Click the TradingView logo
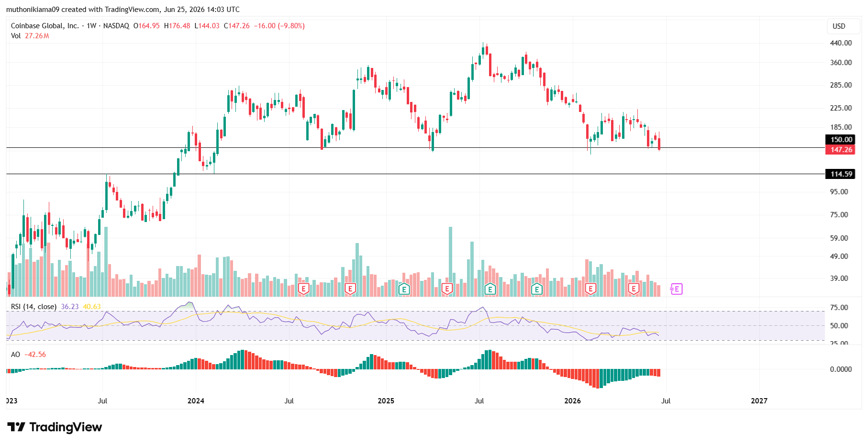This screenshot has height=445, width=868. (55, 427)
